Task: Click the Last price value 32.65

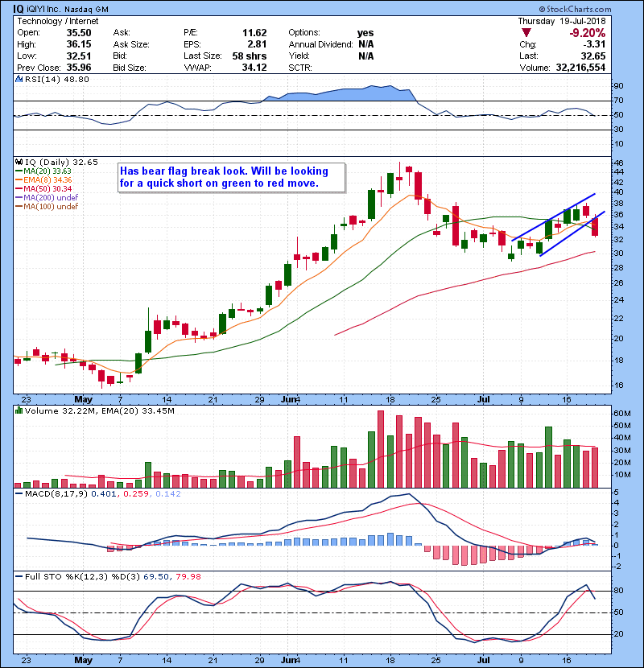Action: (593, 56)
